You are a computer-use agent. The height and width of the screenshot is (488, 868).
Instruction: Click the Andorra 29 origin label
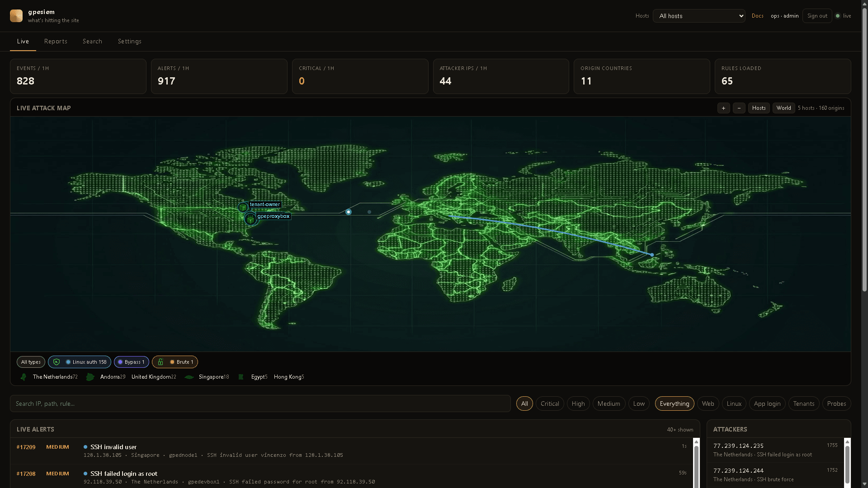point(113,377)
